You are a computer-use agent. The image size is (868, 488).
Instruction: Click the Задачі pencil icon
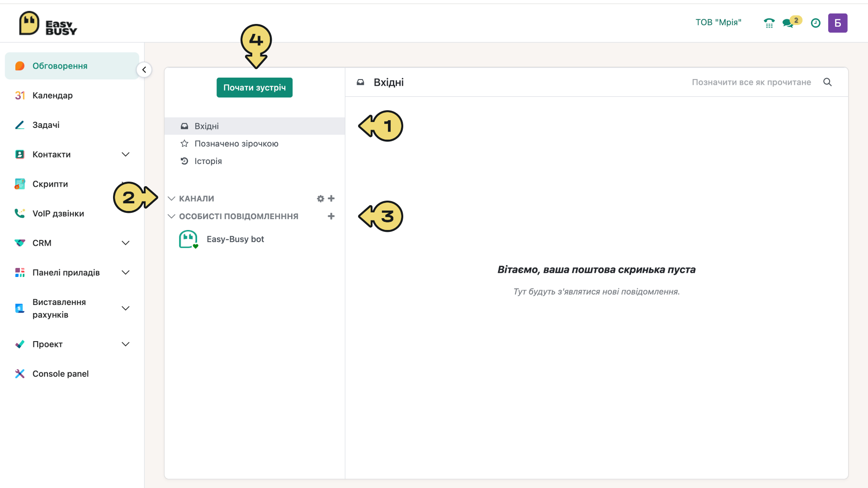[20, 125]
